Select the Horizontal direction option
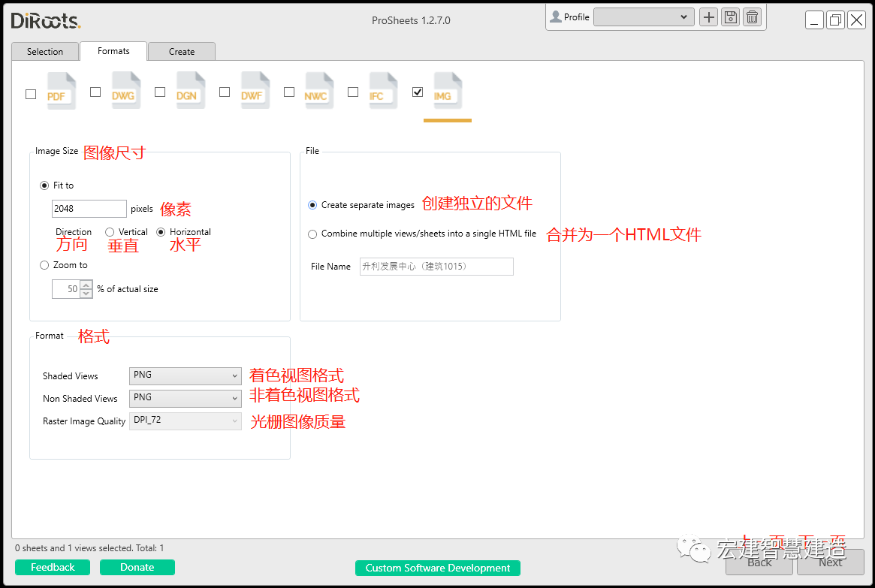Image resolution: width=875 pixels, height=588 pixels. [161, 232]
